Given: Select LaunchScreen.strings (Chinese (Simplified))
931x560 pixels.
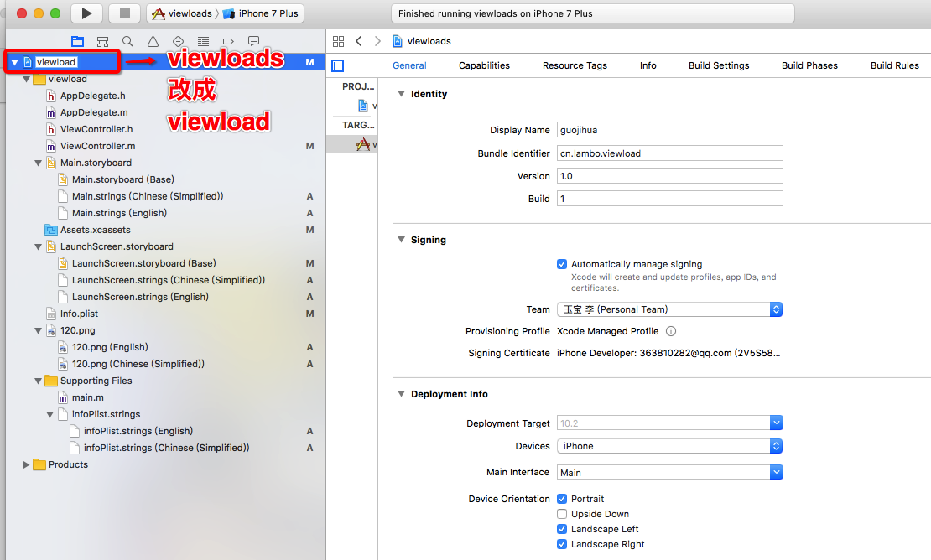Looking at the screenshot, I should coord(166,280).
